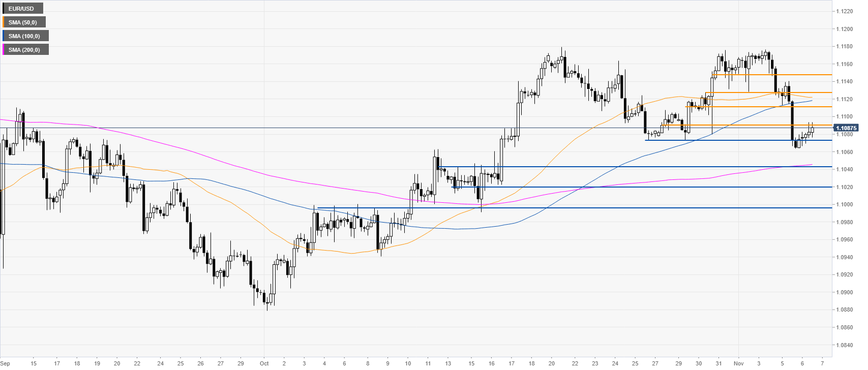Click the 1.1060 price axis label
The image size is (868, 370).
coord(844,152)
